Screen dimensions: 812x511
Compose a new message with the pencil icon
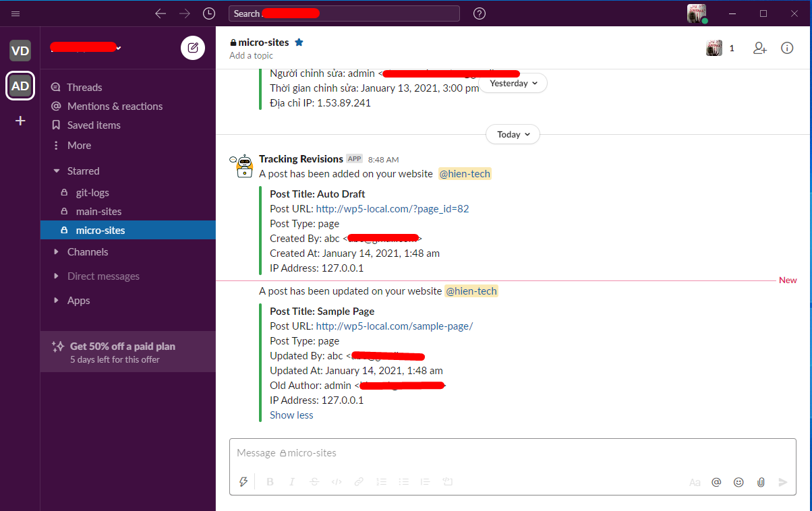193,47
